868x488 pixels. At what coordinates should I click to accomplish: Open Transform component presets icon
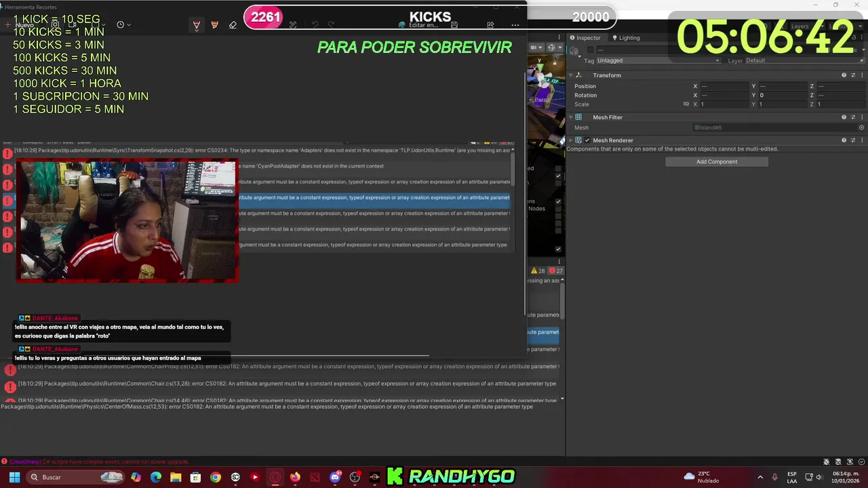coord(853,75)
